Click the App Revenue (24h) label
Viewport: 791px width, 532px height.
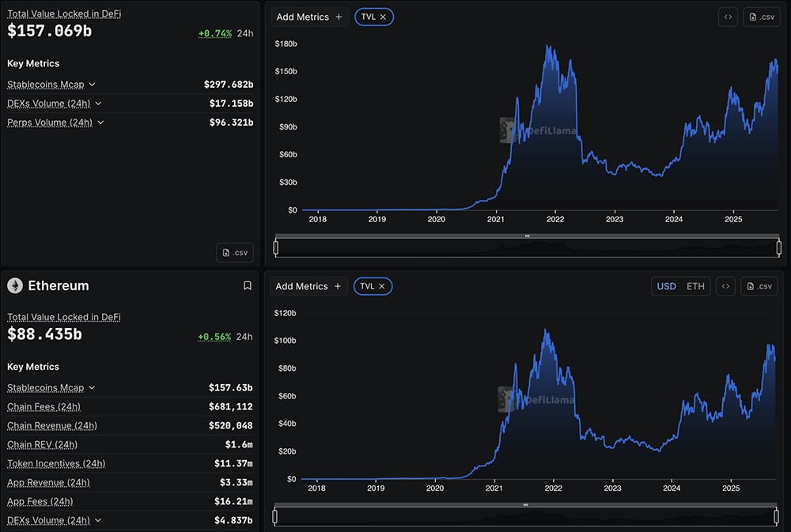[48, 482]
